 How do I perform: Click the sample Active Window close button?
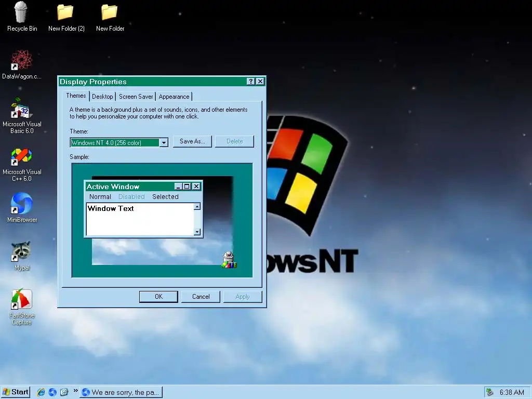196,187
